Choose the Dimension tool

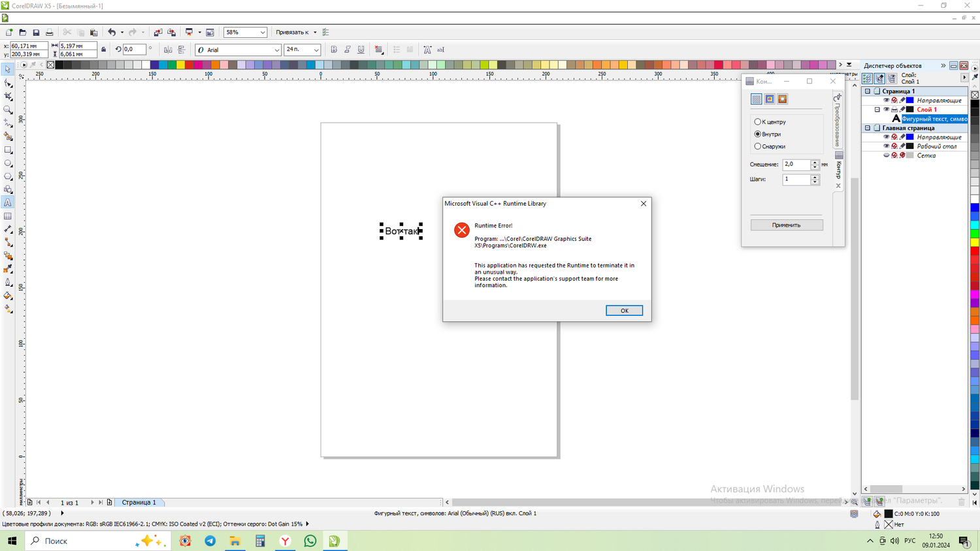tap(8, 230)
